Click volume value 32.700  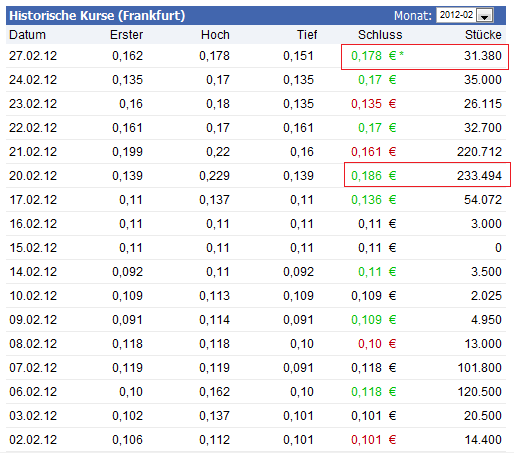pos(483,128)
